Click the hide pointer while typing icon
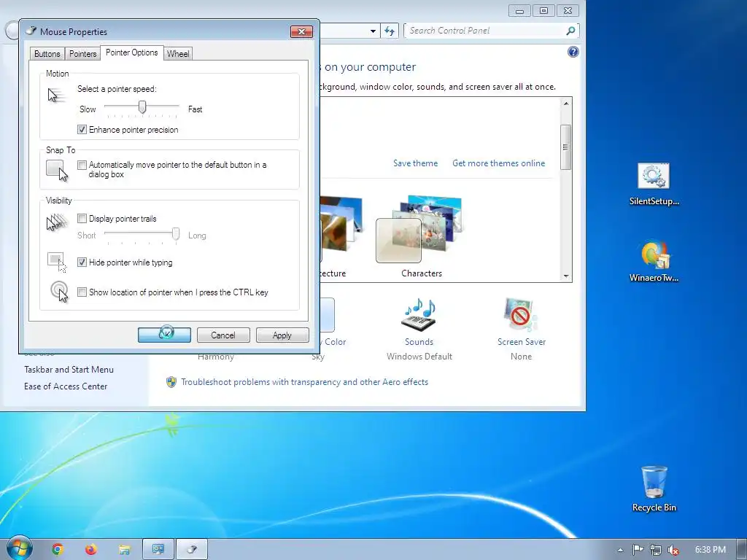 coord(57,262)
